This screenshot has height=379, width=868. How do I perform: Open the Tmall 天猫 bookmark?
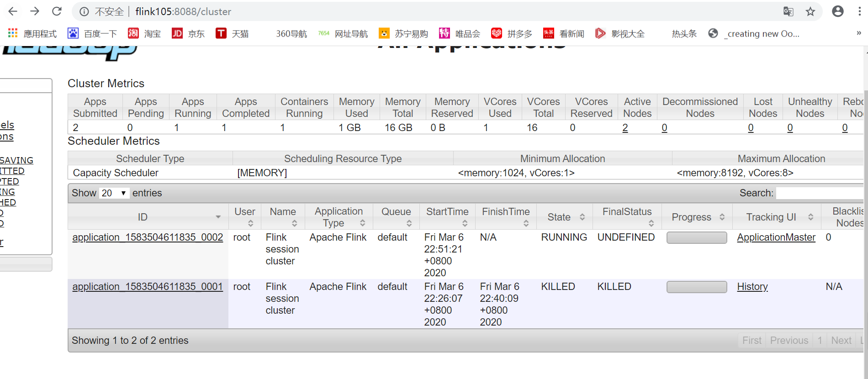[232, 33]
